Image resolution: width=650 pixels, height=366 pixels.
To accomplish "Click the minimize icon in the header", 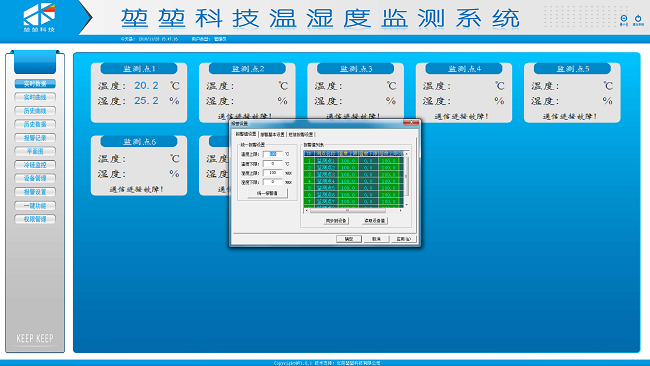I will 623,18.
